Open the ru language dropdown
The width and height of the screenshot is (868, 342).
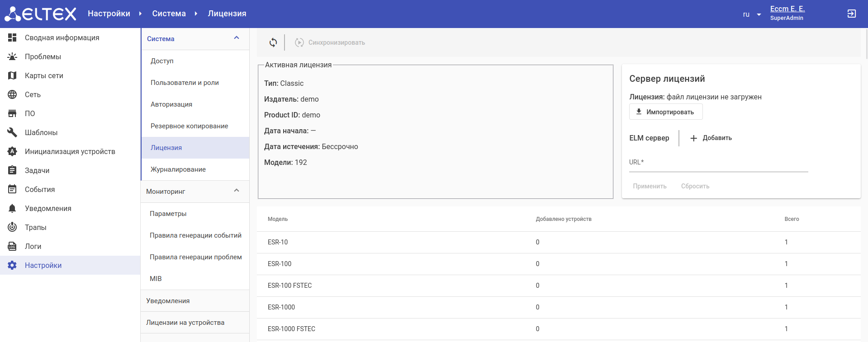tap(752, 14)
